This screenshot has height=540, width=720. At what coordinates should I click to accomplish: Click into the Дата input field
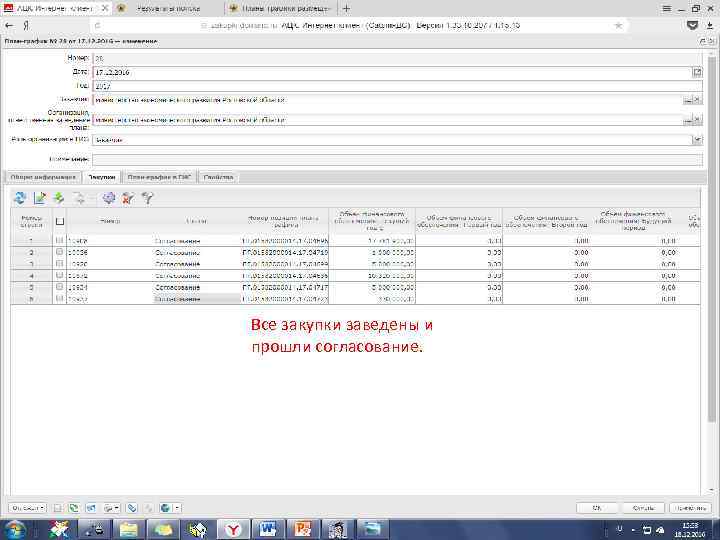[392, 72]
